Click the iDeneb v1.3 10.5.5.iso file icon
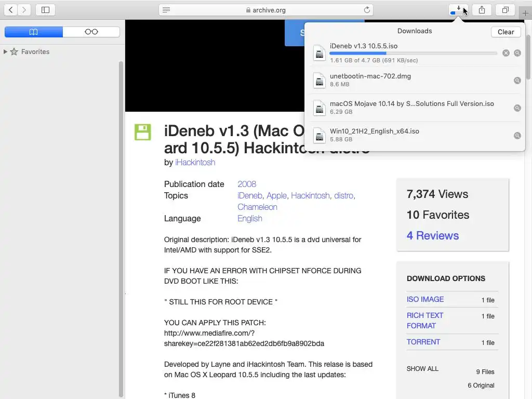532x399 pixels. (x=320, y=53)
